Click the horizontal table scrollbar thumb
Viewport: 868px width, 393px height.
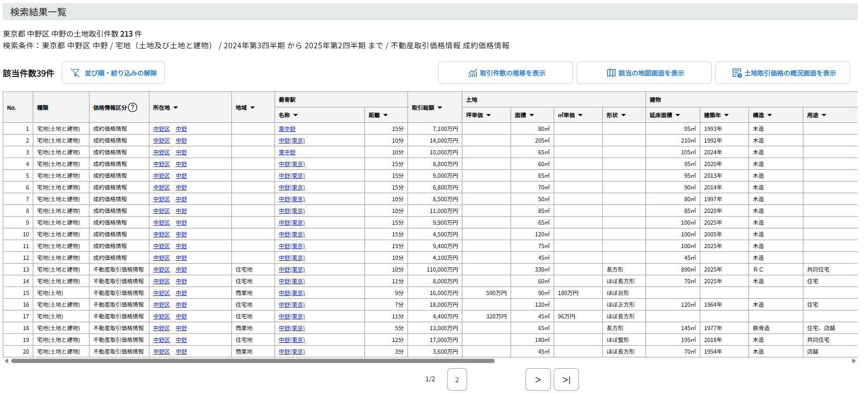pyautogui.click(x=253, y=361)
